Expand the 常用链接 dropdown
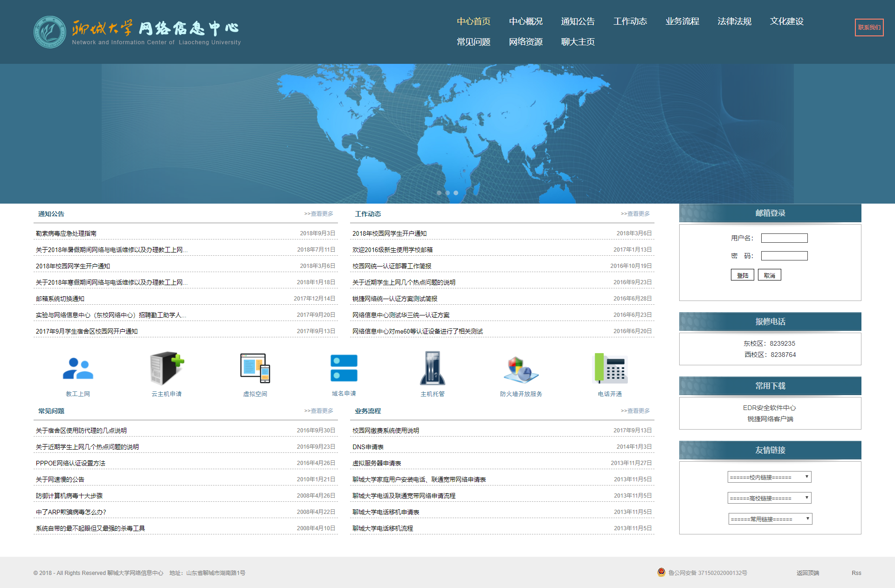 (x=770, y=519)
